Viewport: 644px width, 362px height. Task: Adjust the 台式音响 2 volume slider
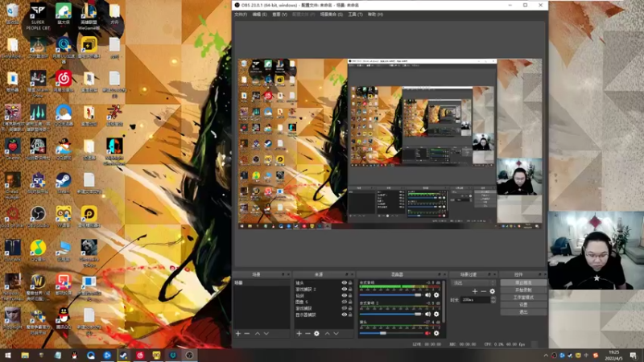coord(390,314)
